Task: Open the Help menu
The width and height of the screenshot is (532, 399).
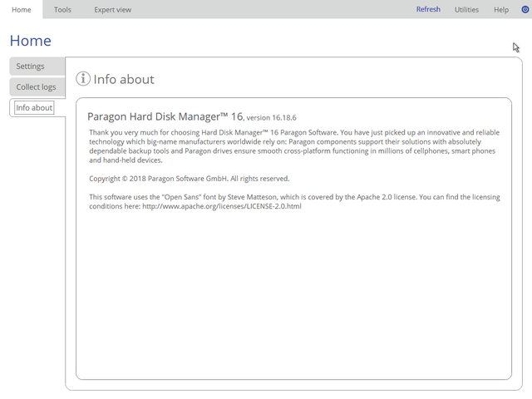Action: [501, 9]
